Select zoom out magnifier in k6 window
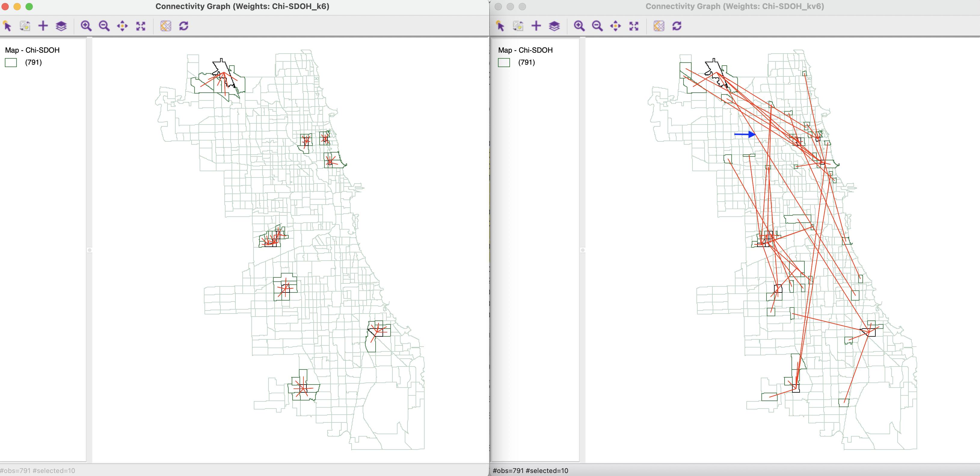This screenshot has height=476, width=980. pyautogui.click(x=104, y=26)
